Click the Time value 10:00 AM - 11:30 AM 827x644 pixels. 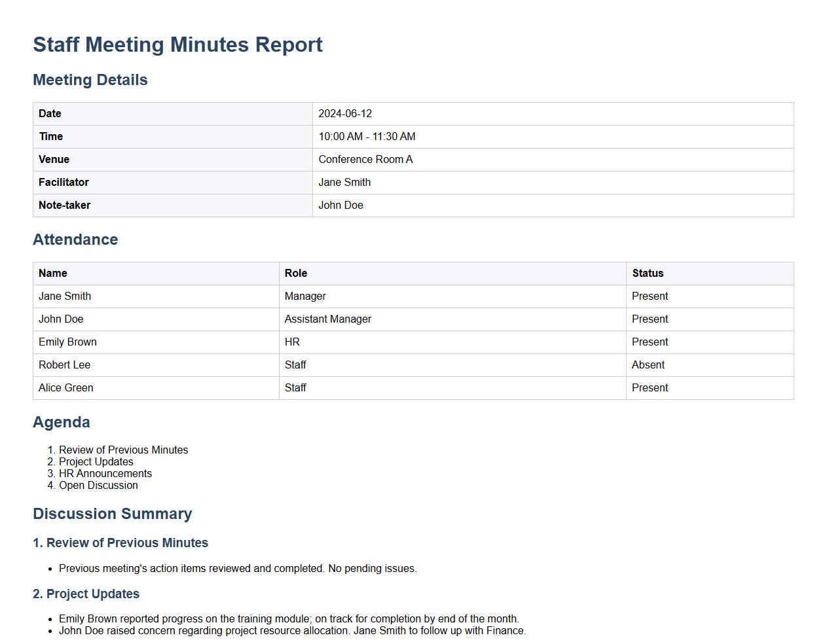coord(367,136)
